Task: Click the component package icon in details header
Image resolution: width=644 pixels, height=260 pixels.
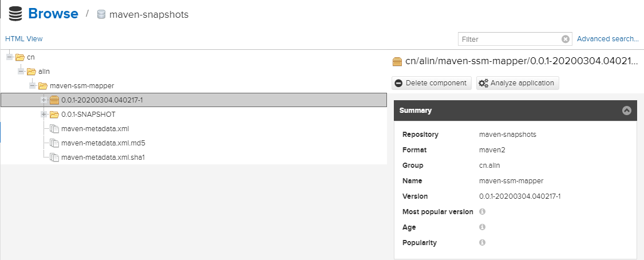Action: (x=397, y=61)
